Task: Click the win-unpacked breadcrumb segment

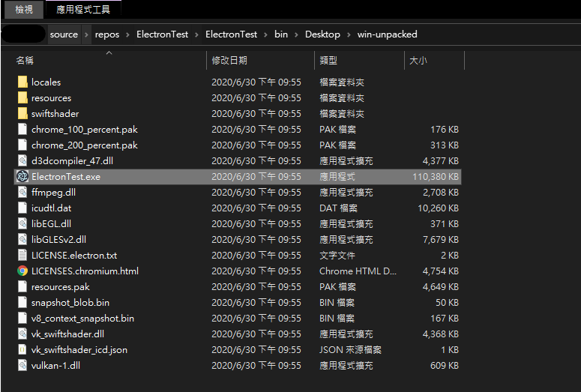Action: [388, 34]
